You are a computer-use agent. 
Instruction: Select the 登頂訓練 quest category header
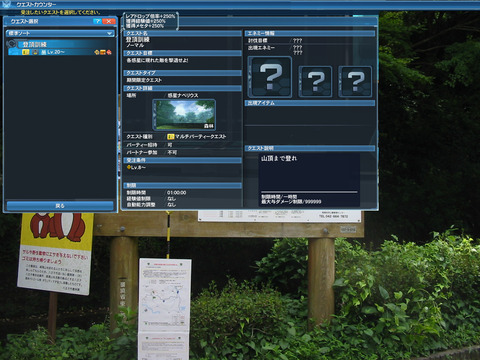pyautogui.click(x=65, y=44)
